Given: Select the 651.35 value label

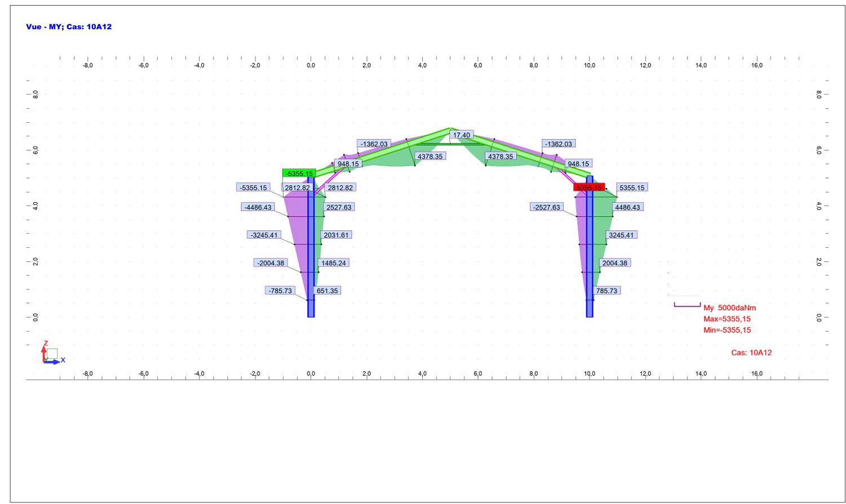Looking at the screenshot, I should tap(327, 291).
